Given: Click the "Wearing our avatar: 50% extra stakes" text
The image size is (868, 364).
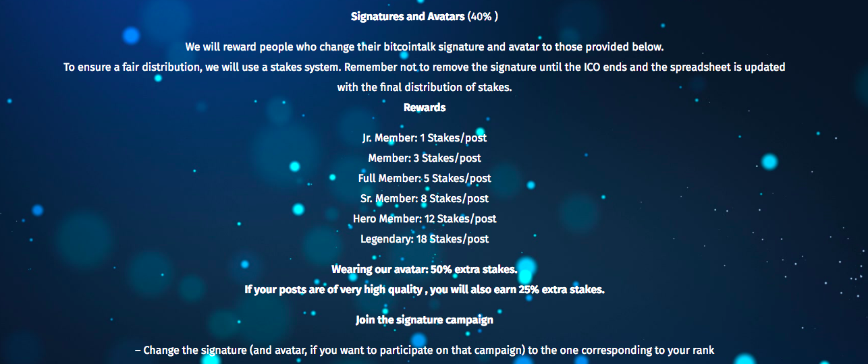Looking at the screenshot, I should pyautogui.click(x=425, y=270).
